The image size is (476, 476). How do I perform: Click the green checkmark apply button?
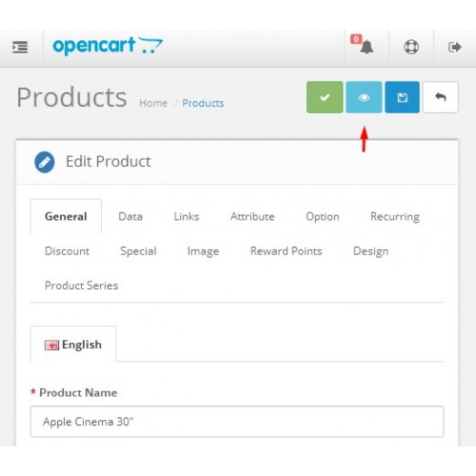(x=325, y=97)
